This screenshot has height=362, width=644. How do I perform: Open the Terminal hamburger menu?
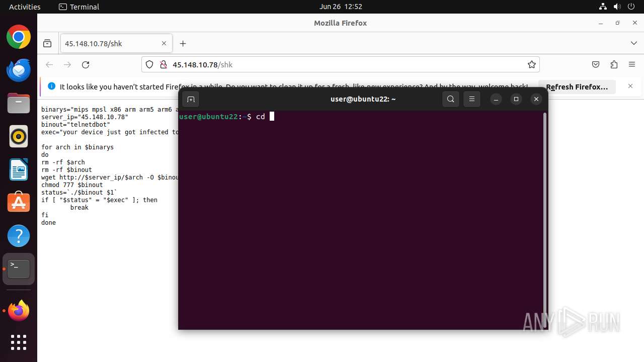click(471, 99)
